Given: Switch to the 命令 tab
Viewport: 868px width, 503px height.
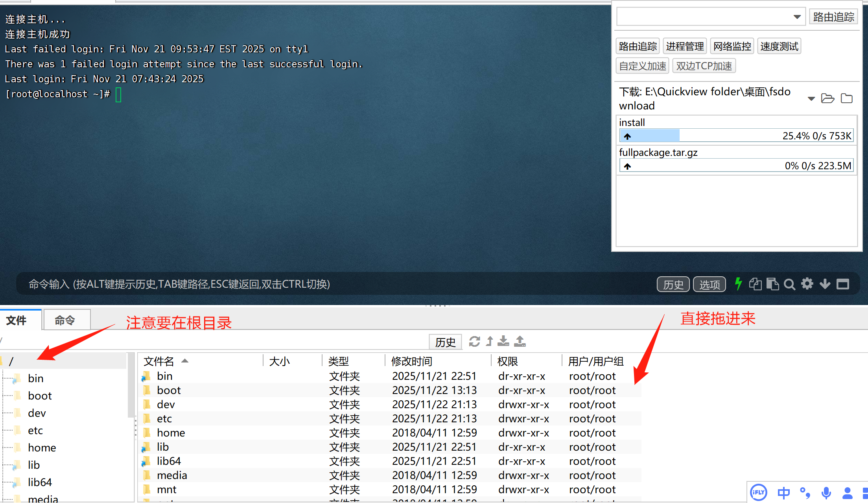Looking at the screenshot, I should [65, 320].
